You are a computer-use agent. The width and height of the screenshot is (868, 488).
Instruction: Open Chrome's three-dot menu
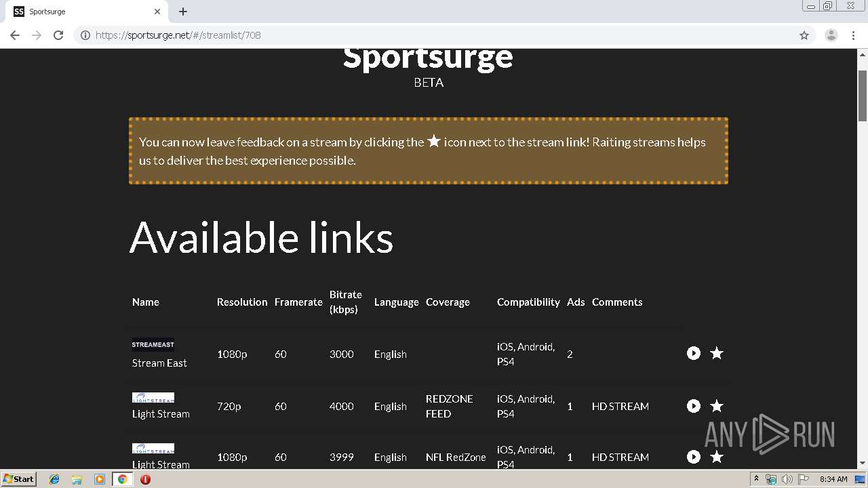[854, 35]
